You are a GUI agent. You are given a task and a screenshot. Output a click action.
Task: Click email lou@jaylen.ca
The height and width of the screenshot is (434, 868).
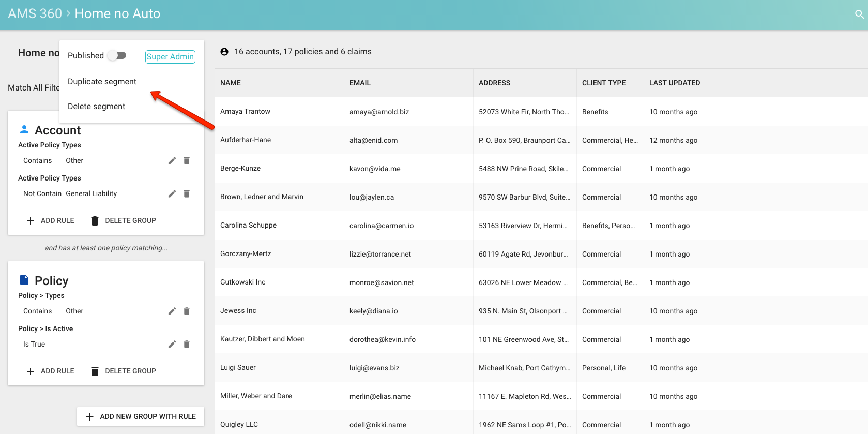pyautogui.click(x=372, y=197)
